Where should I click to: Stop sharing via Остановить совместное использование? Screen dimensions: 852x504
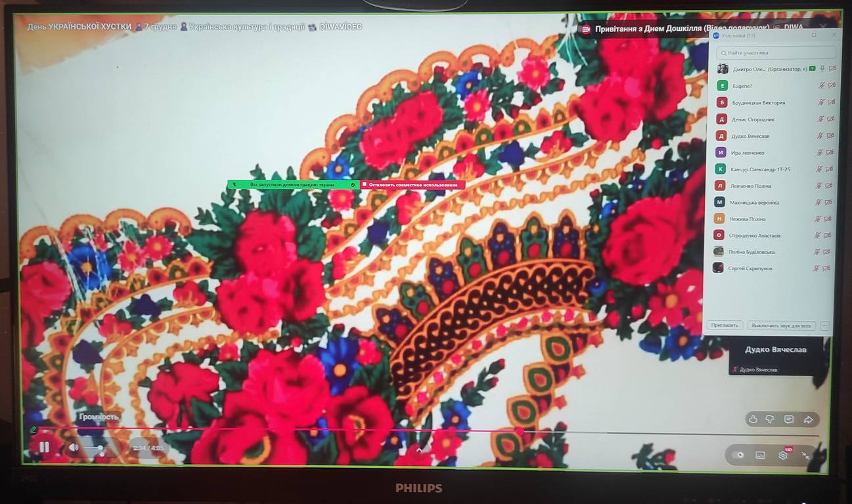413,185
